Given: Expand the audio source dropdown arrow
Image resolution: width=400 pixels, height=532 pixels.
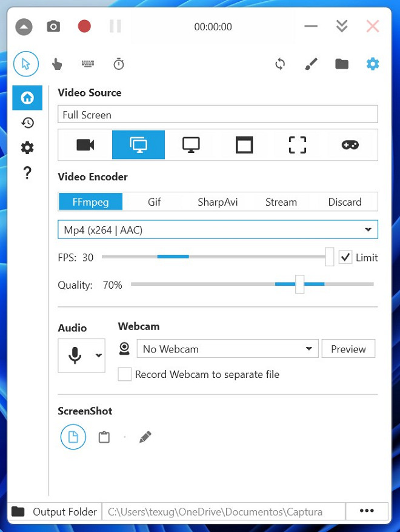Looking at the screenshot, I should (98, 355).
